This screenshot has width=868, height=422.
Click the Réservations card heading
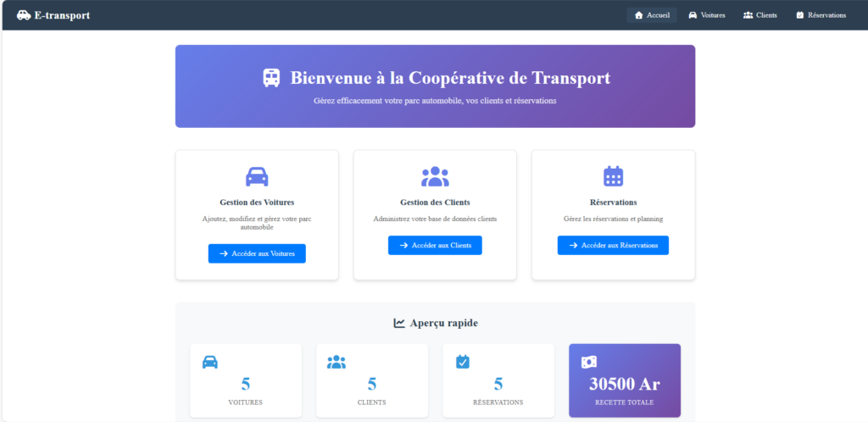tap(614, 203)
